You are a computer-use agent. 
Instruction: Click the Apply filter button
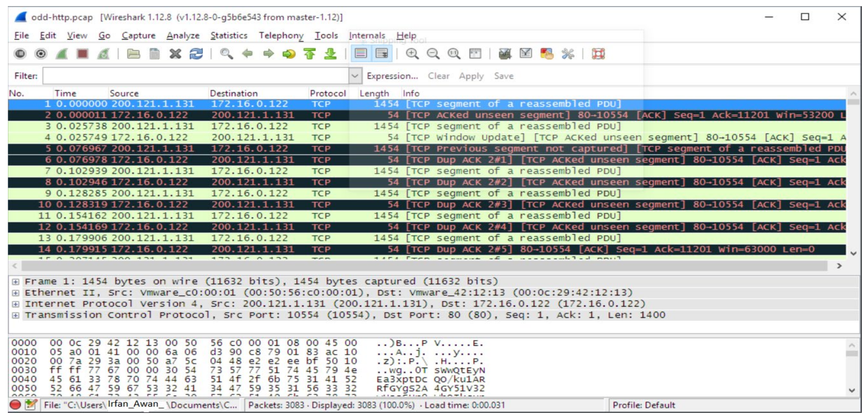click(x=471, y=76)
